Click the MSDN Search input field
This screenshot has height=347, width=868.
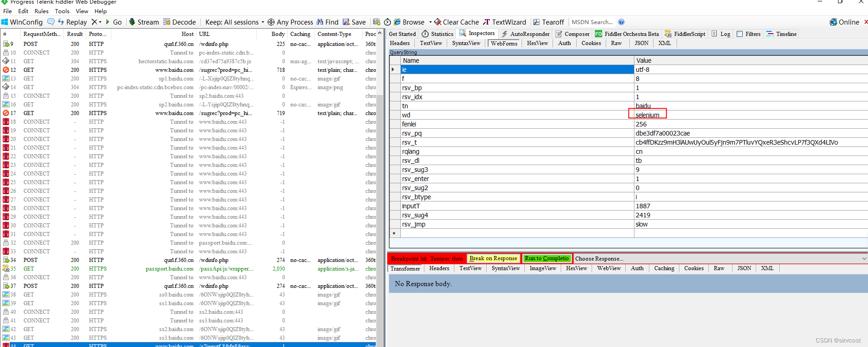tap(592, 22)
